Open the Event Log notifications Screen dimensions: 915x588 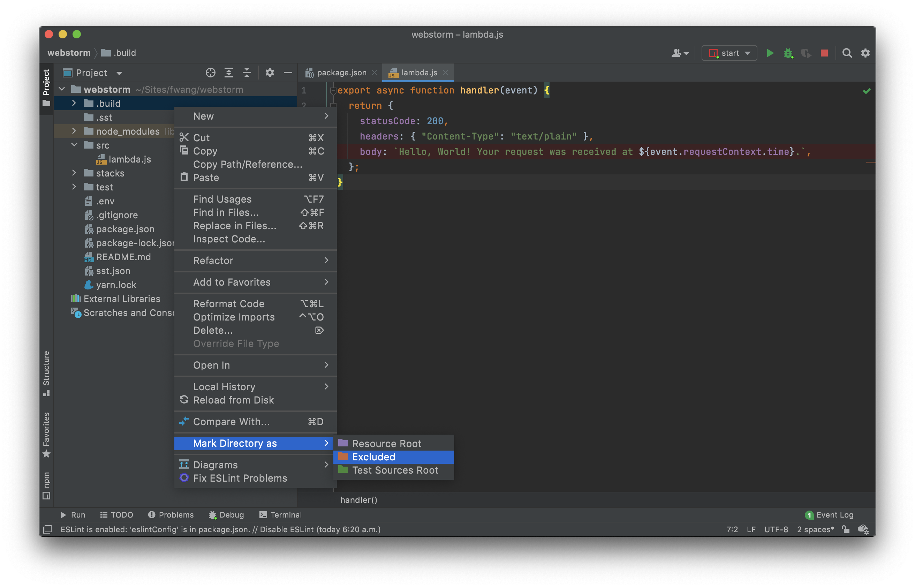(x=829, y=515)
